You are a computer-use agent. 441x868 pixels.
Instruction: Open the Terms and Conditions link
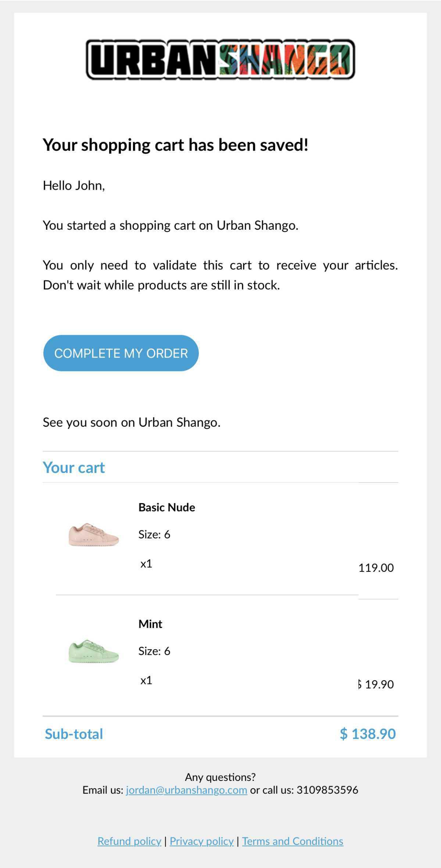click(x=293, y=841)
